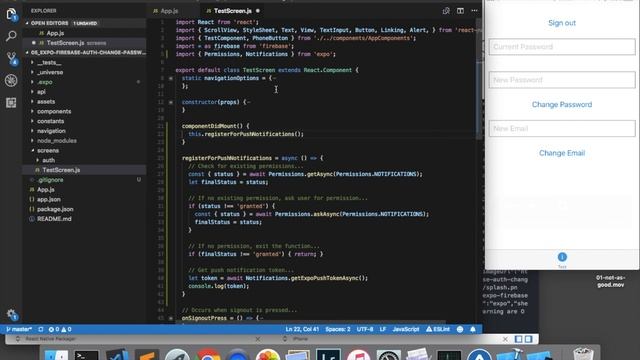640x360 pixels.
Task: Open README.md in the explorer
Action: (54, 219)
